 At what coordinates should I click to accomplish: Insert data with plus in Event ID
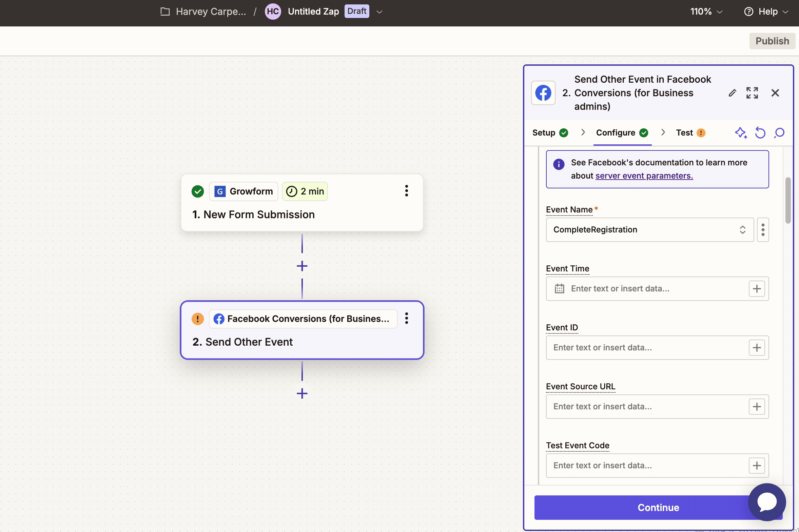tap(757, 348)
